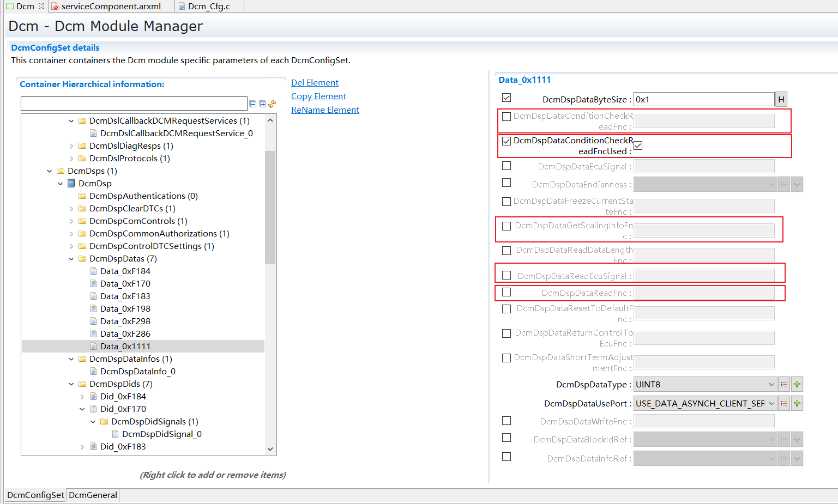Click the H hex-format button beside DcmDspDataByteSize
The width and height of the screenshot is (838, 504).
pos(781,99)
